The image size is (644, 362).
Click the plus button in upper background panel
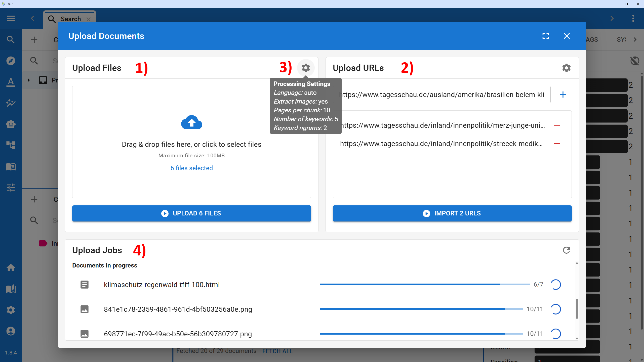(x=34, y=40)
